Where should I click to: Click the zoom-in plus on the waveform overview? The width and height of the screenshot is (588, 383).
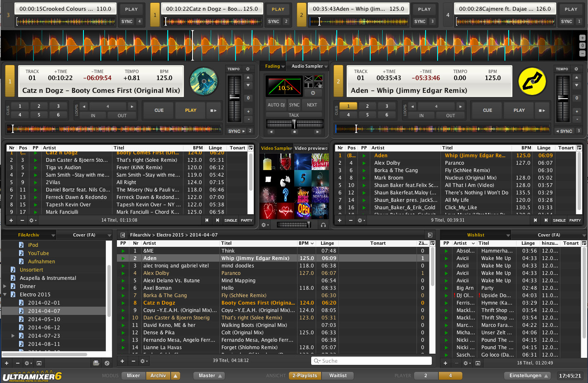582,38
